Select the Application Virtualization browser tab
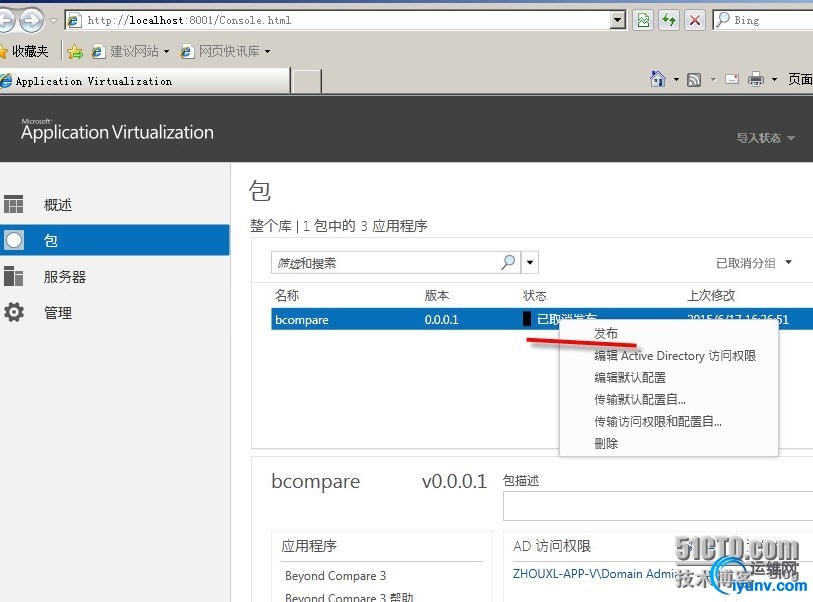The image size is (813, 602). (144, 81)
